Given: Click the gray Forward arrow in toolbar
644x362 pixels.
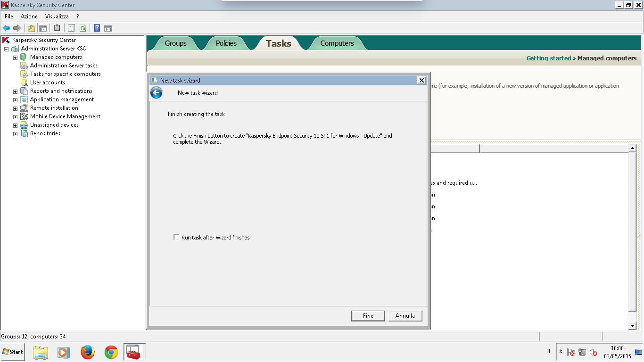Looking at the screenshot, I should [17, 28].
